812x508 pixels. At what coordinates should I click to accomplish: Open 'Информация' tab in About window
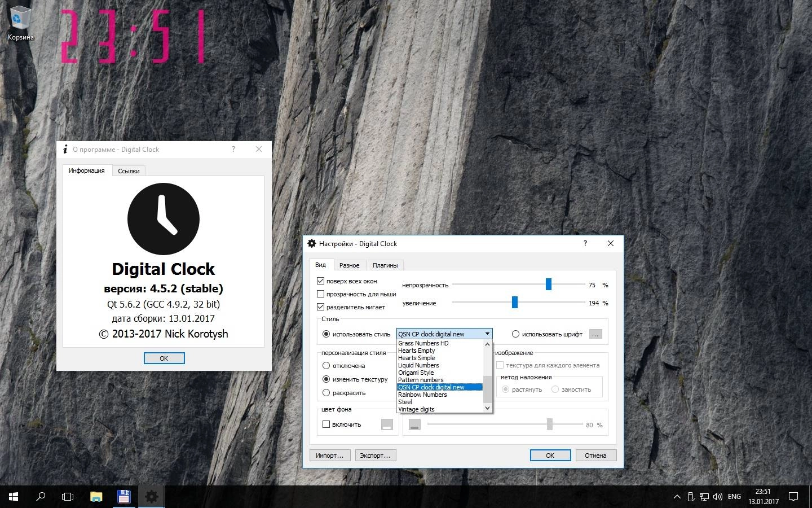87,170
